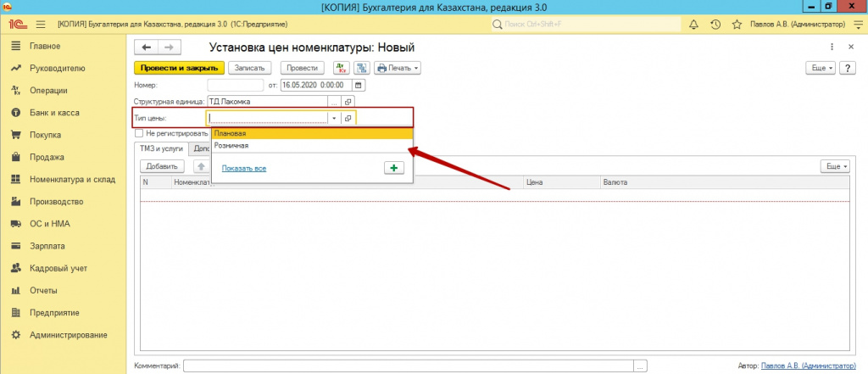Click Записать button
The width and height of the screenshot is (868, 374).
tap(250, 68)
